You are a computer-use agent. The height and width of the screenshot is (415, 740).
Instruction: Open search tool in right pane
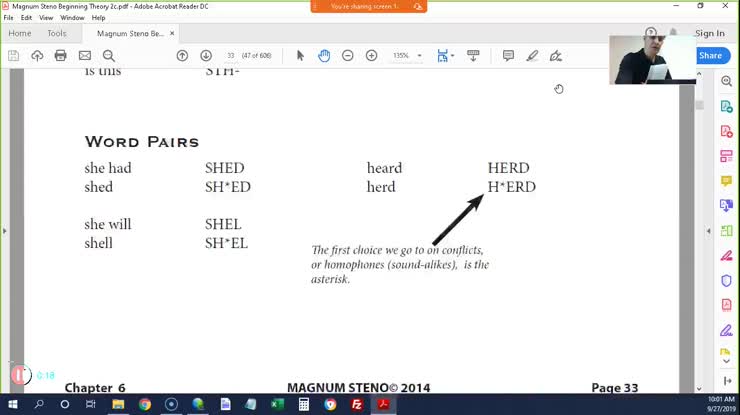(726, 81)
